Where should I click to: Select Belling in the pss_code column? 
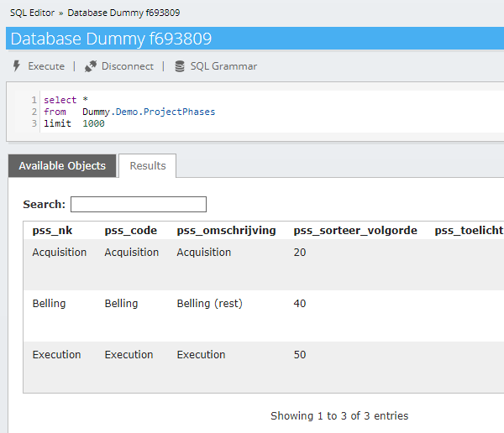122,304
